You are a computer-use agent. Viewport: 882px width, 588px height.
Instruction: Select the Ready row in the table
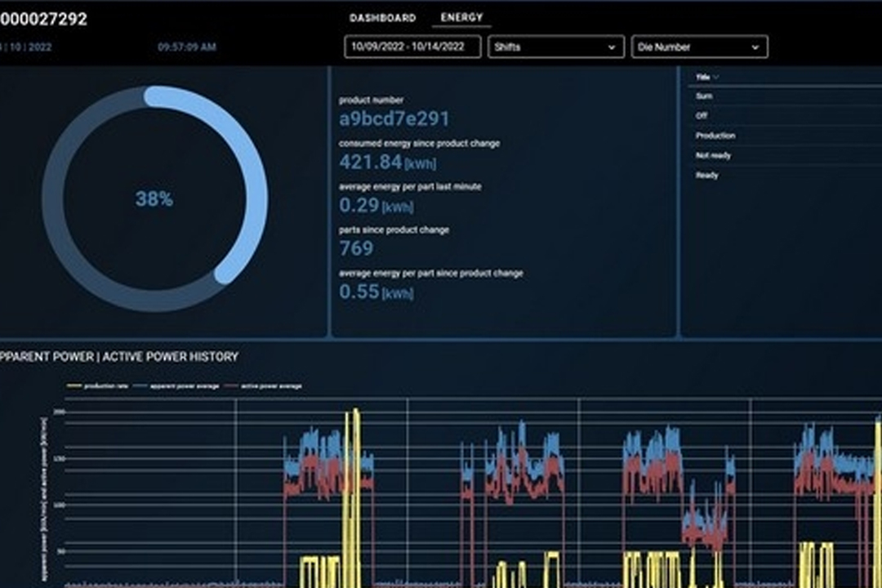point(786,175)
